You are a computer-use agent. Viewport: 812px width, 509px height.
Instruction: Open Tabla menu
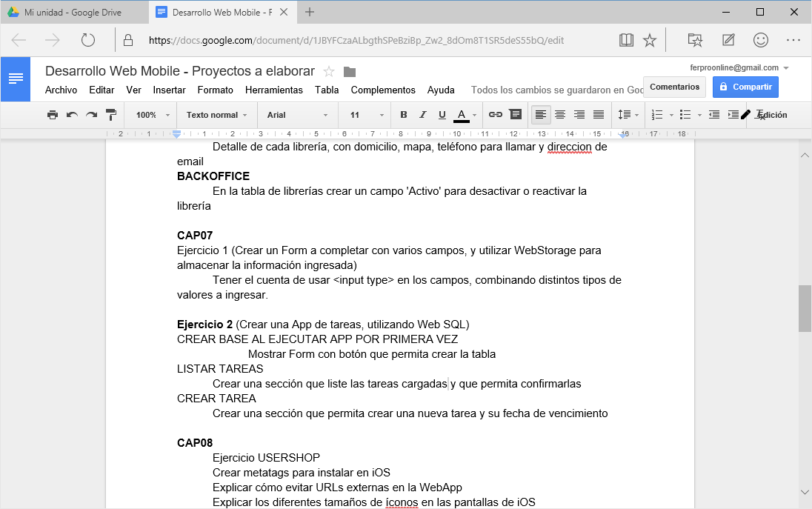(327, 90)
